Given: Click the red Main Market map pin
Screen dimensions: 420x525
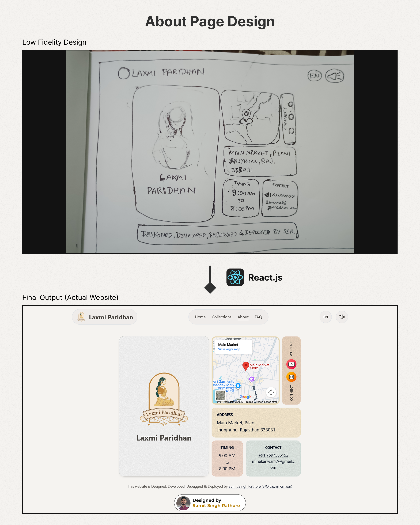Looking at the screenshot, I should click(x=245, y=365).
